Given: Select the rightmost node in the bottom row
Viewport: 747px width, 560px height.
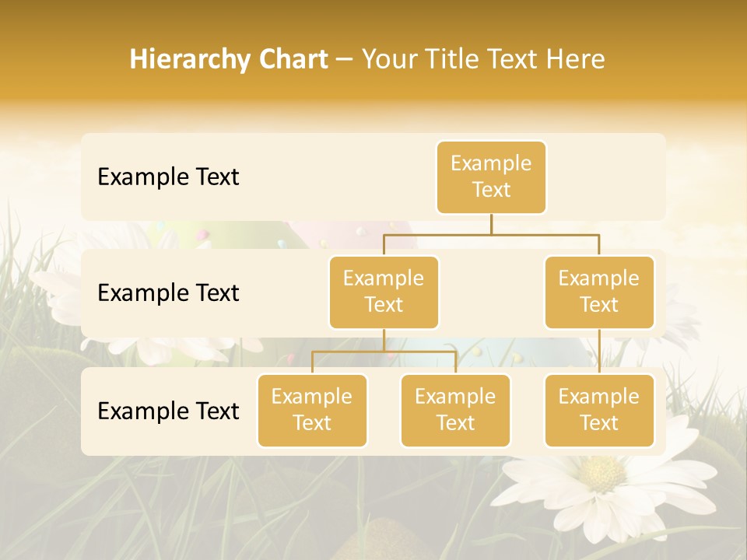Looking at the screenshot, I should (599, 411).
